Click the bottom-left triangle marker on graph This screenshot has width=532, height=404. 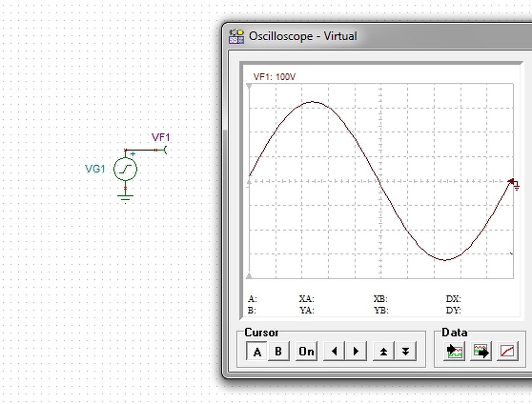(x=249, y=276)
